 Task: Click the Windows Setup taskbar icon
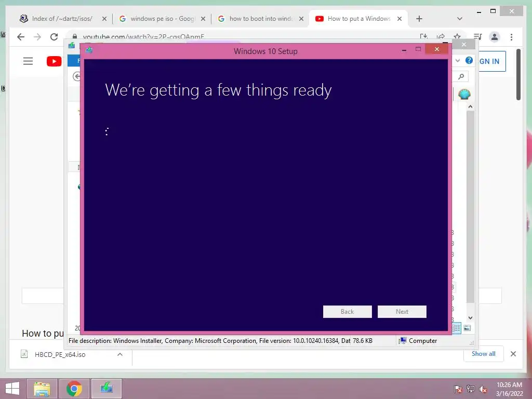pyautogui.click(x=107, y=389)
